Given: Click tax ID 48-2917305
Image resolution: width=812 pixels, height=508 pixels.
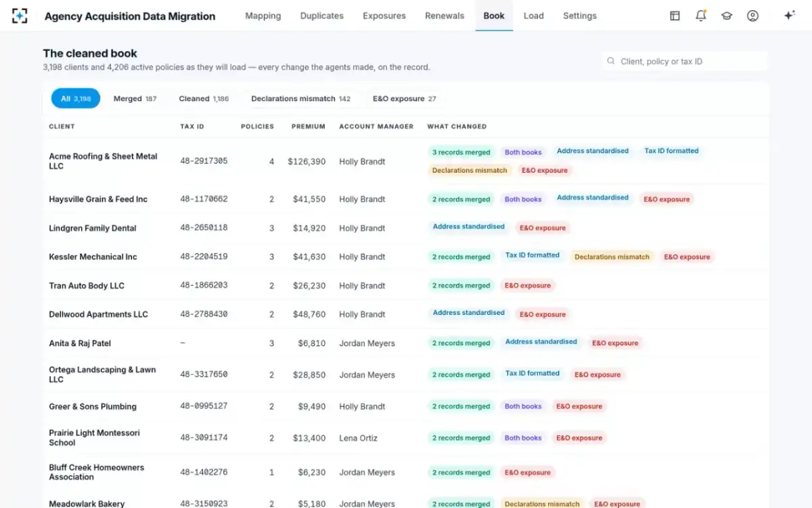Looking at the screenshot, I should pos(204,161).
